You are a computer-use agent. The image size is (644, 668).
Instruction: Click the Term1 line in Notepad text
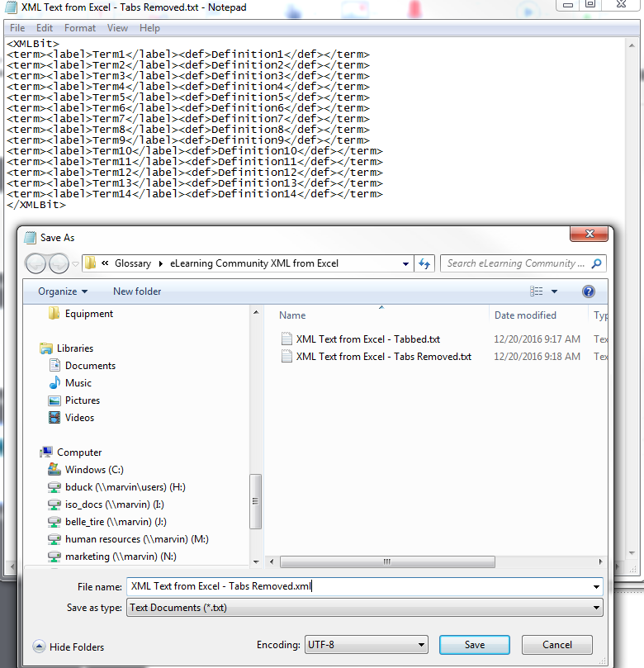click(188, 54)
